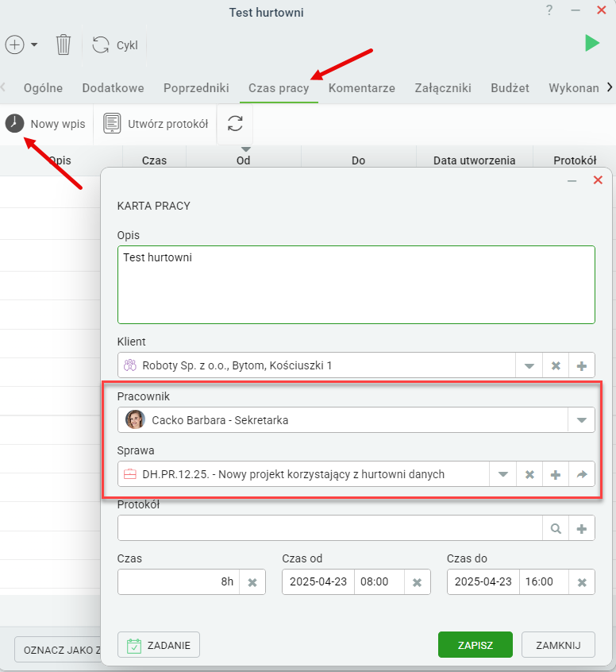The width and height of the screenshot is (616, 672).
Task: Switch to the Ogólne tab
Action: point(44,88)
